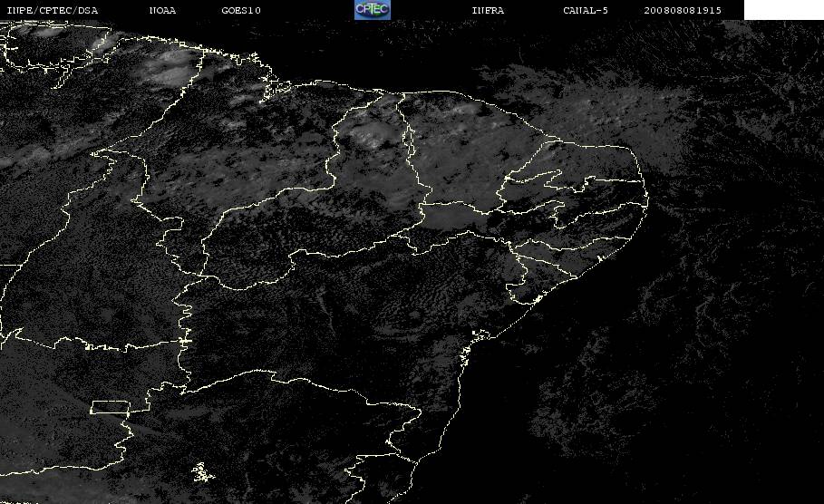Viewport: 824px width, 504px height.
Task: Click the CPTEC logo in the header
Action: click(373, 10)
